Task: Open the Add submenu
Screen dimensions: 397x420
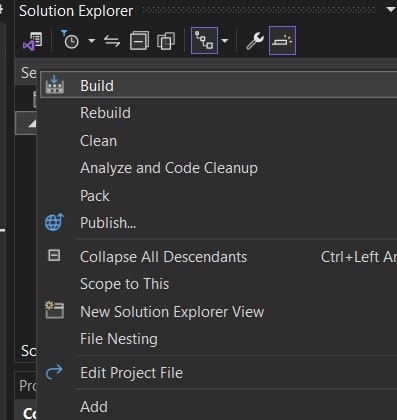Action: point(94,407)
